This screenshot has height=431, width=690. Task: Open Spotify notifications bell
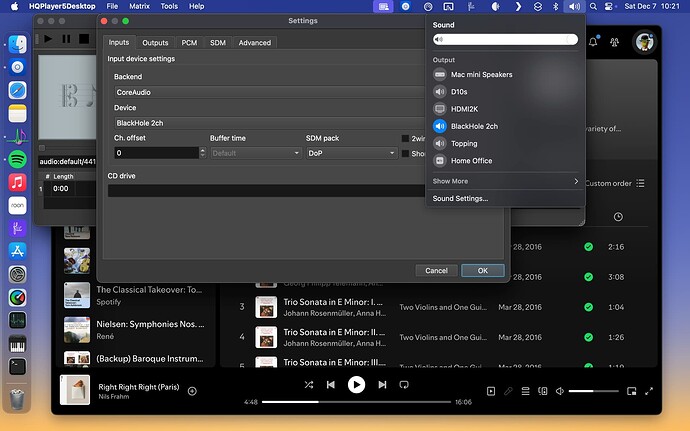click(x=593, y=42)
